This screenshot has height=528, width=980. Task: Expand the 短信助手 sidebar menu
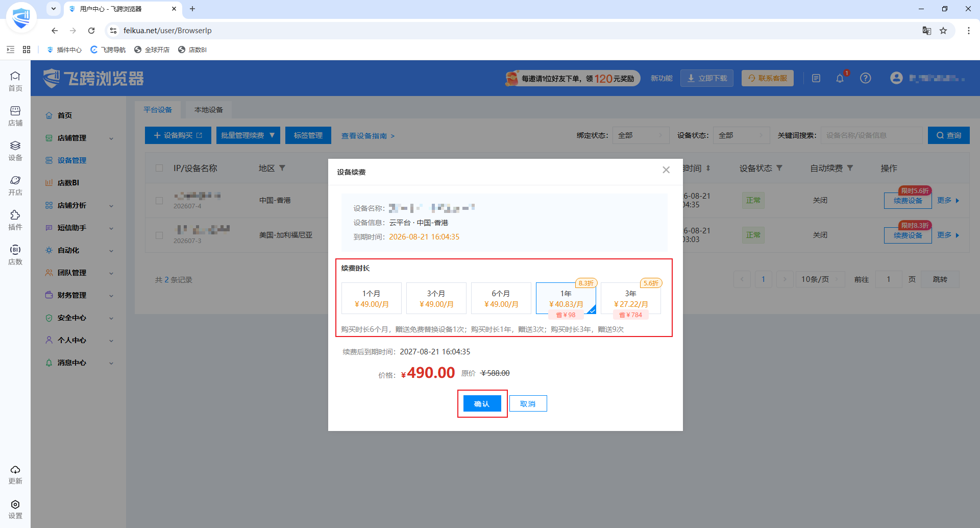tap(79, 228)
